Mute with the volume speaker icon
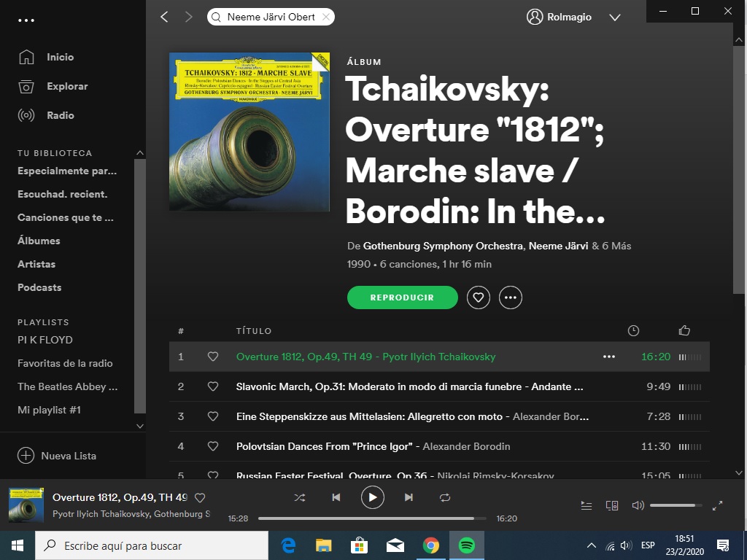Viewport: 747px width, 560px height. point(638,505)
